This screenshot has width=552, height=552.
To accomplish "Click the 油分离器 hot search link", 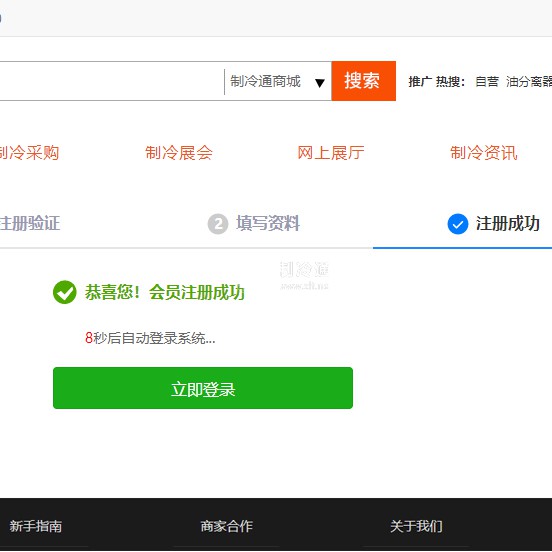I will [529, 82].
